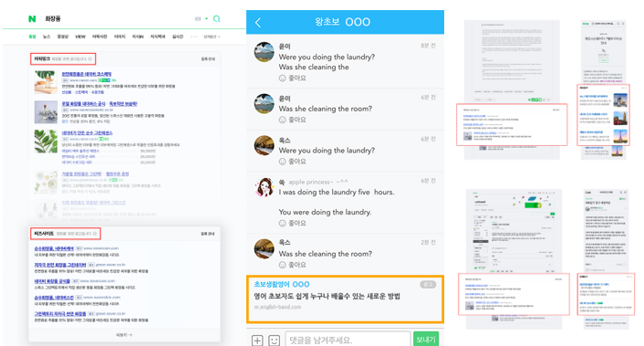Viewport: 644px width, 346px height.
Task: Switch to the 이미지 tab
Action: tap(119, 37)
